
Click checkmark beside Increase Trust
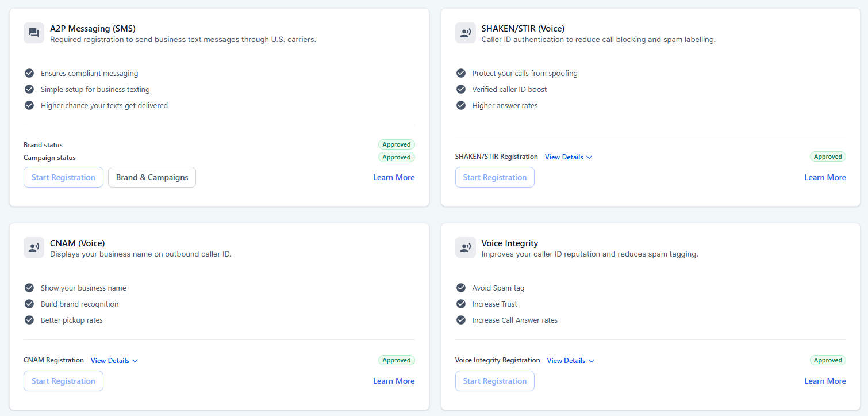coord(461,304)
